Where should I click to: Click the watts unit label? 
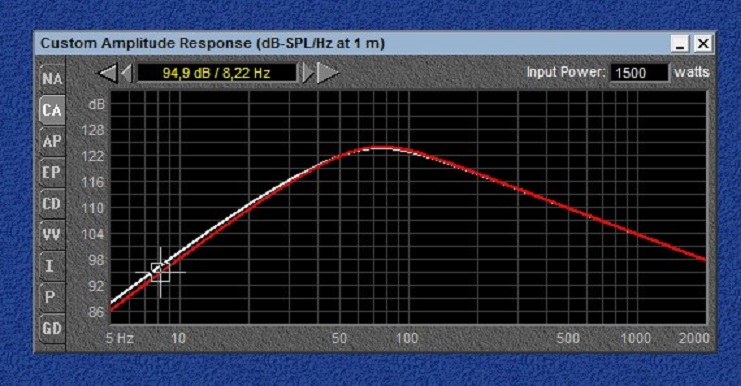point(691,72)
